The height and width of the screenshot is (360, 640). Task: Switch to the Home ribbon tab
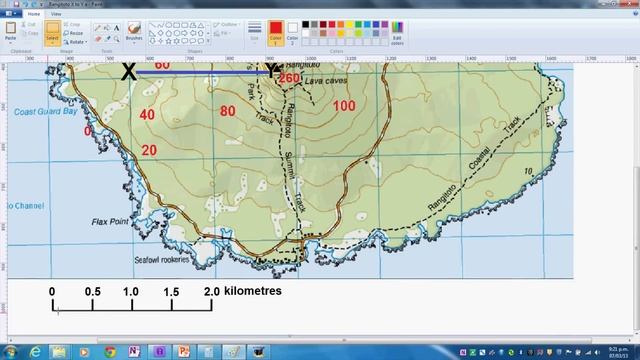tap(33, 13)
